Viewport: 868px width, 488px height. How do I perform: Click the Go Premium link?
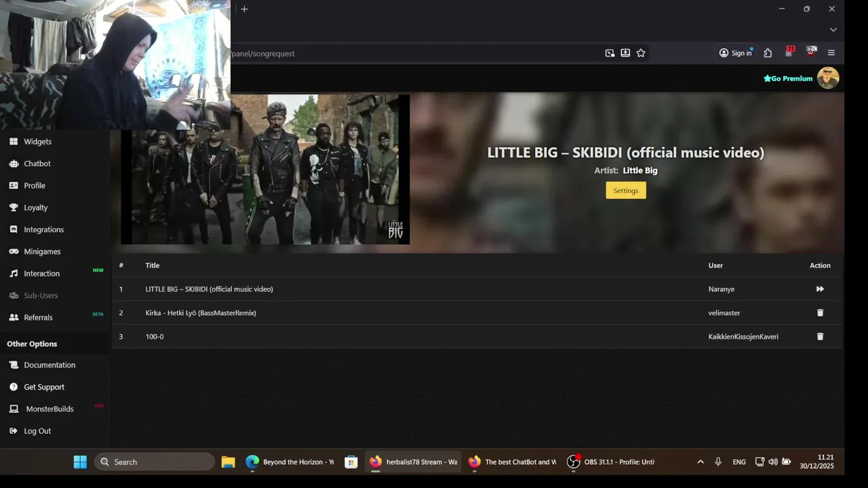(x=788, y=79)
